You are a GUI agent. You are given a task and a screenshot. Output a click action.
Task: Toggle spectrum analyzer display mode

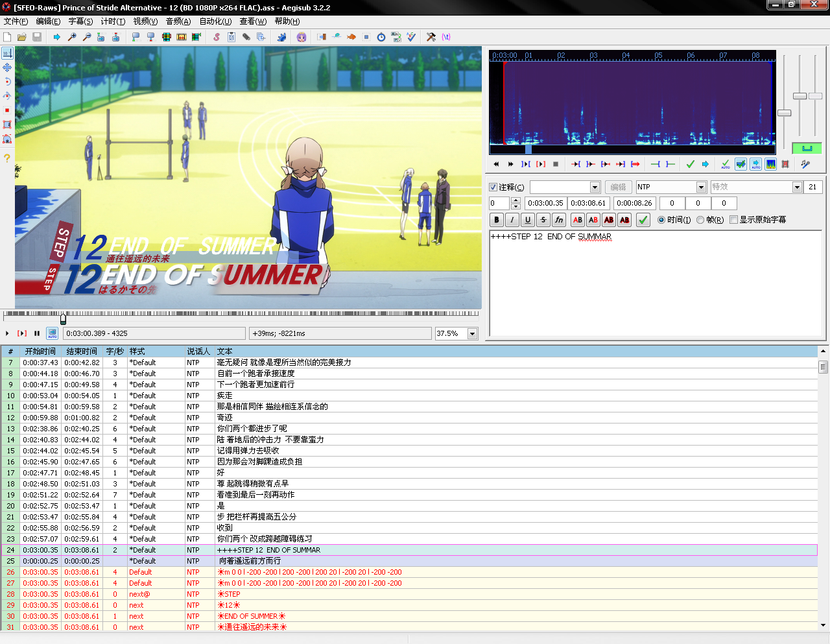coord(771,164)
